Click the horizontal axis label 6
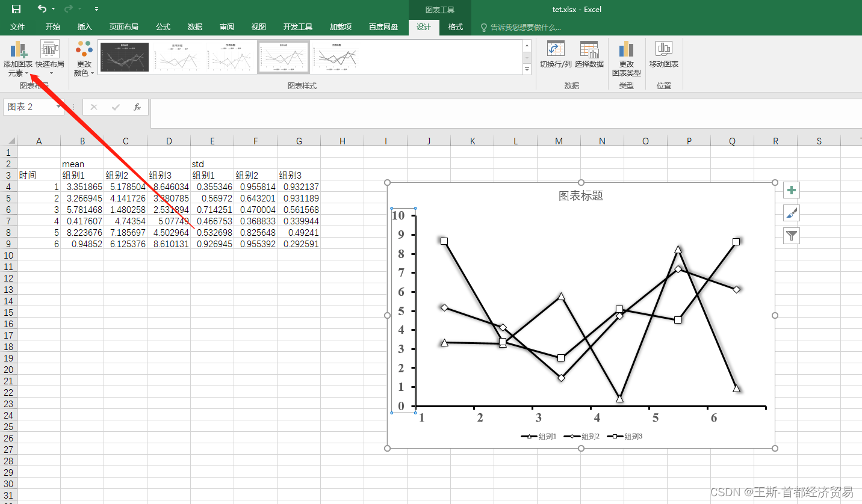Viewport: 862px width, 504px height. click(x=714, y=418)
